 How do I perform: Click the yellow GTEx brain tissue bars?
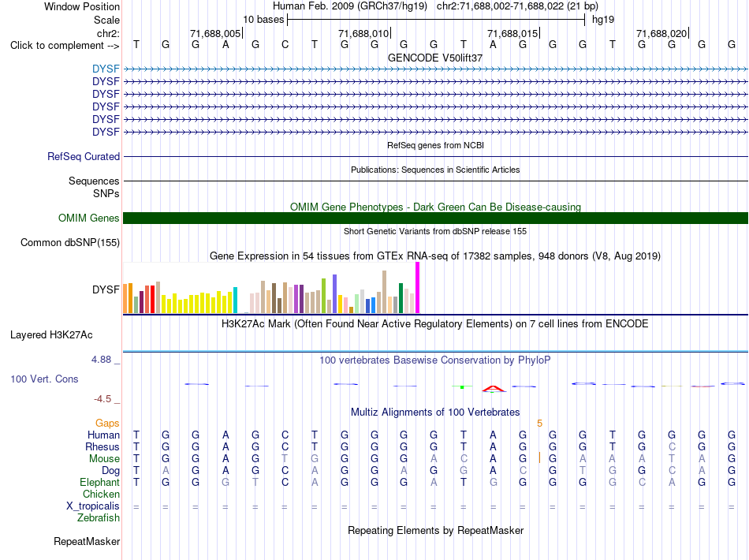point(197,302)
